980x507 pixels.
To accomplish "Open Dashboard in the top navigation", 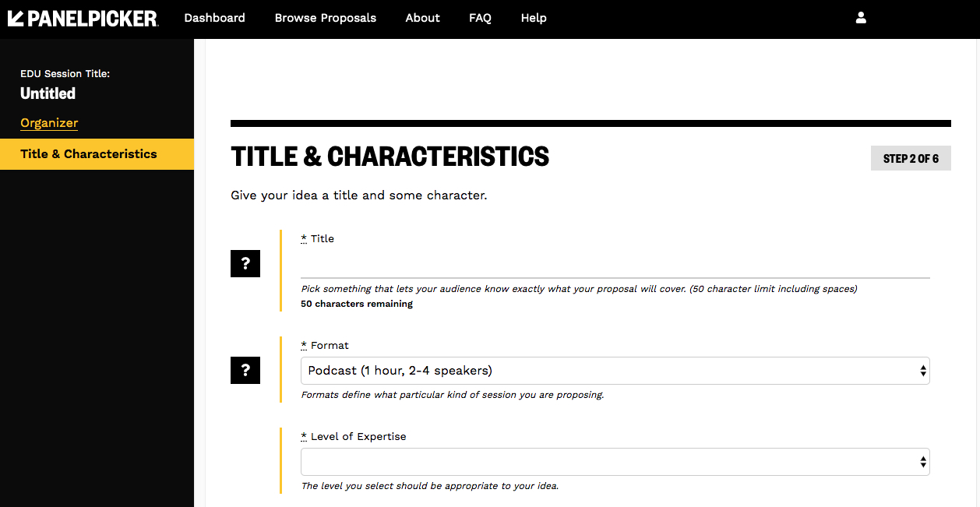I will coord(214,18).
